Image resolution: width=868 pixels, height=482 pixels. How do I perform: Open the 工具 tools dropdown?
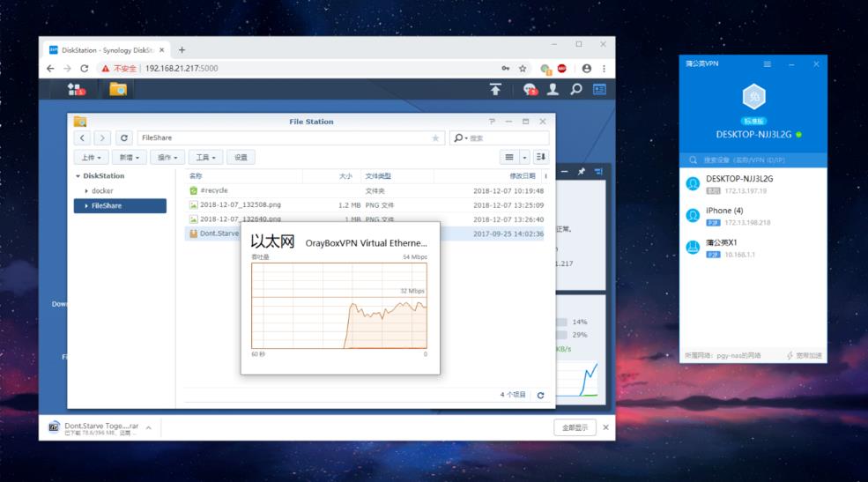coord(205,157)
